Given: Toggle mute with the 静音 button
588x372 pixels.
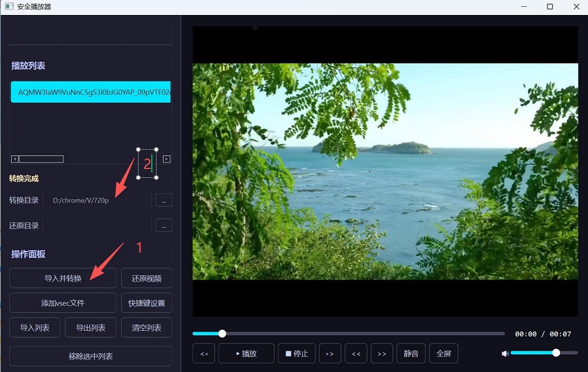Looking at the screenshot, I should (x=411, y=353).
